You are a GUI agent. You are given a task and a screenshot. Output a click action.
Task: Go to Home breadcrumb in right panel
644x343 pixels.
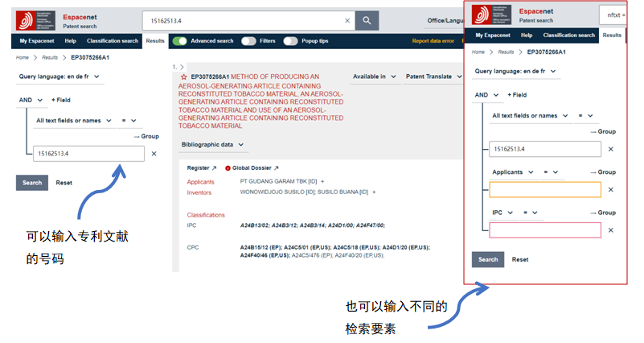(478, 52)
